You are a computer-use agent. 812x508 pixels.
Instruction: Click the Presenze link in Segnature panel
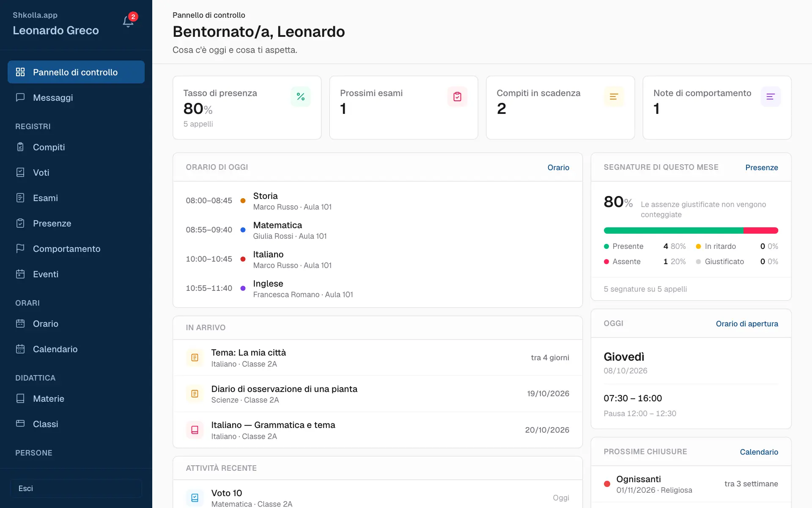click(761, 167)
